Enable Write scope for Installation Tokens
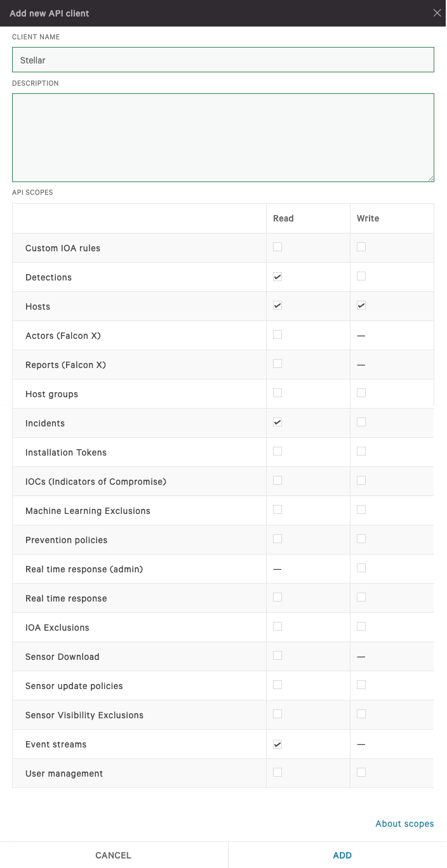 click(361, 451)
